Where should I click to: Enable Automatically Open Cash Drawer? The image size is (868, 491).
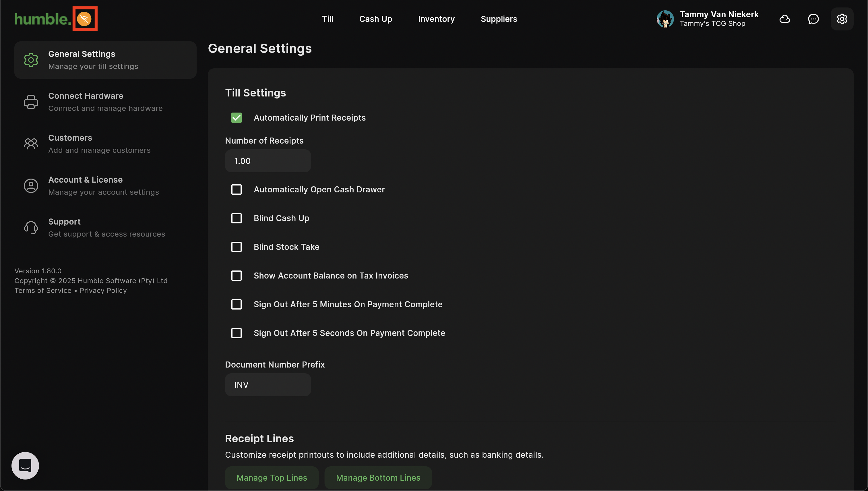(x=236, y=190)
